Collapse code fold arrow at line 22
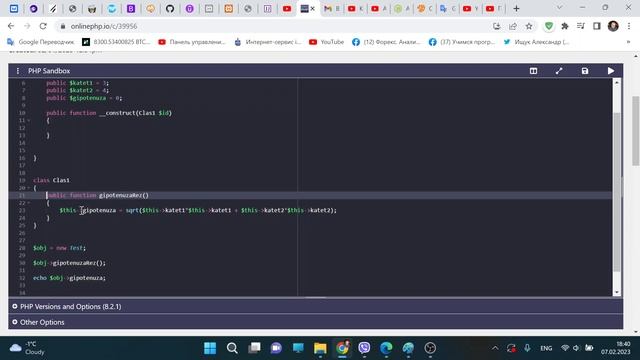 coord(29,203)
